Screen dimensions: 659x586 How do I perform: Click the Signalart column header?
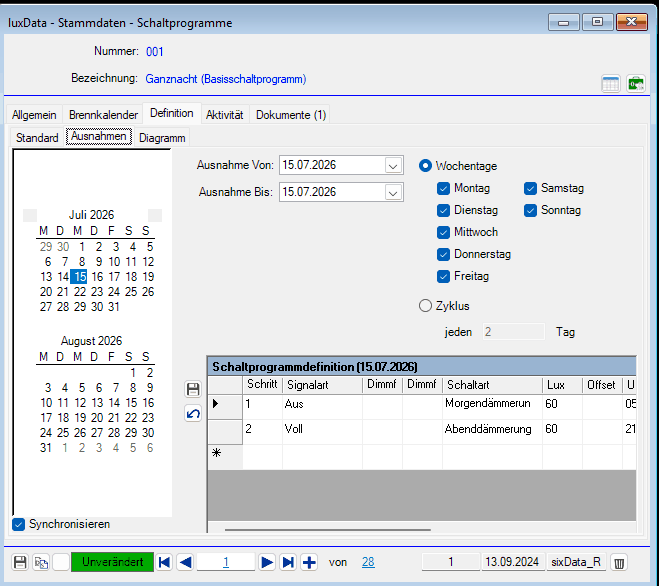coord(322,385)
